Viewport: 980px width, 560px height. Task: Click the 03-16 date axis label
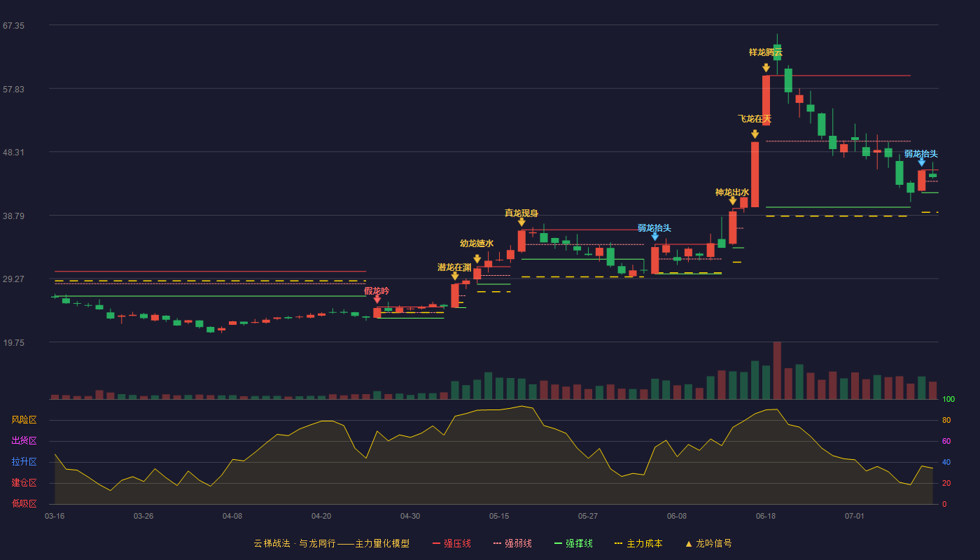click(55, 516)
